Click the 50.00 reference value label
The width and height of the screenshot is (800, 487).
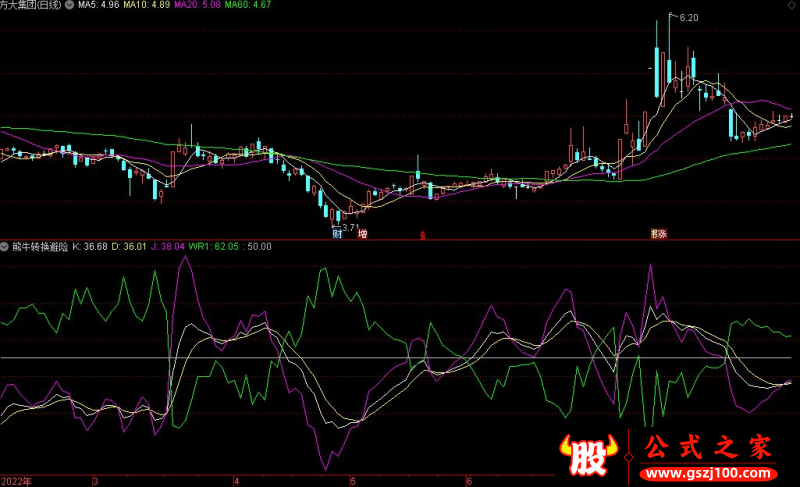(259, 247)
